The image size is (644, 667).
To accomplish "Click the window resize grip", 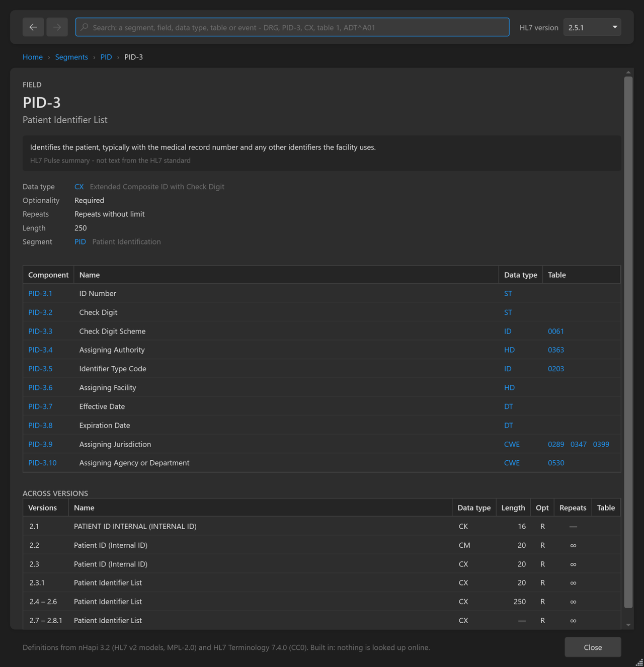I will [639, 662].
